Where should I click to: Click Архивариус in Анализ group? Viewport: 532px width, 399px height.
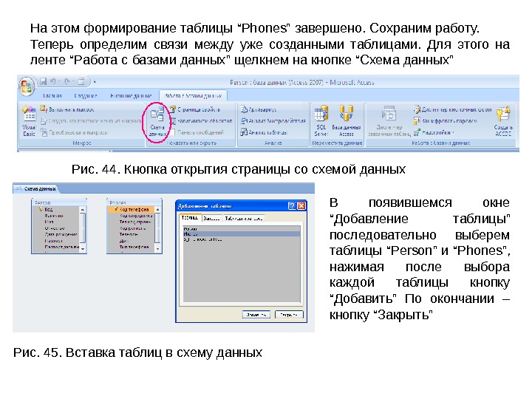coord(259,109)
